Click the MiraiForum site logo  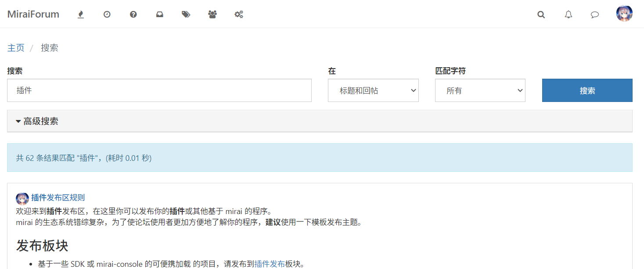point(33,15)
